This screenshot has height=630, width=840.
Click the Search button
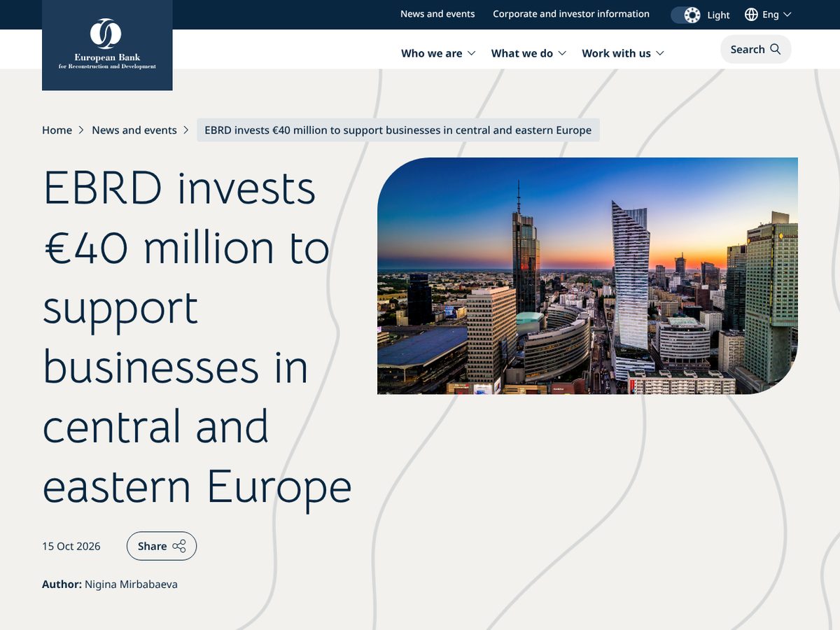pos(755,49)
